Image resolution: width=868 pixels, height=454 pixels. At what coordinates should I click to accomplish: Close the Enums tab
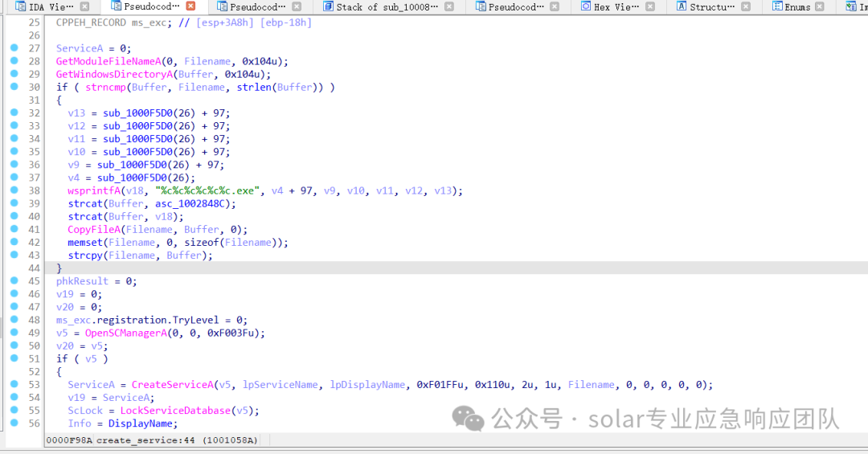pos(820,6)
